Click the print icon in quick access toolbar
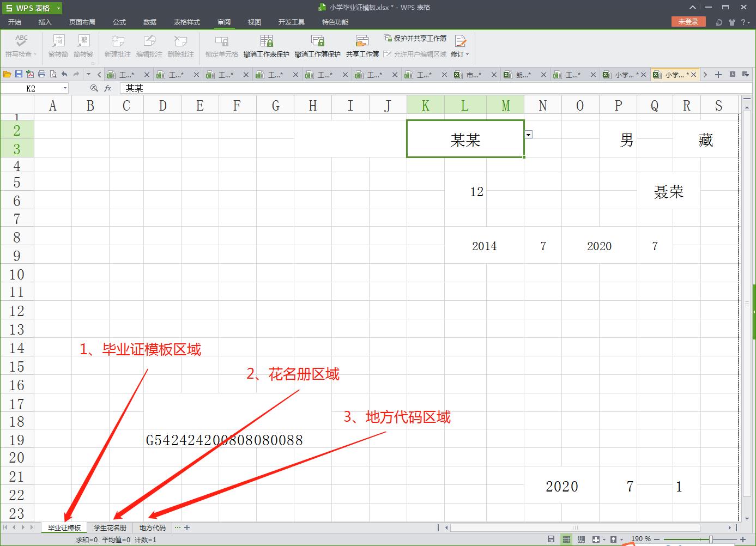This screenshot has width=756, height=546. tap(41, 75)
